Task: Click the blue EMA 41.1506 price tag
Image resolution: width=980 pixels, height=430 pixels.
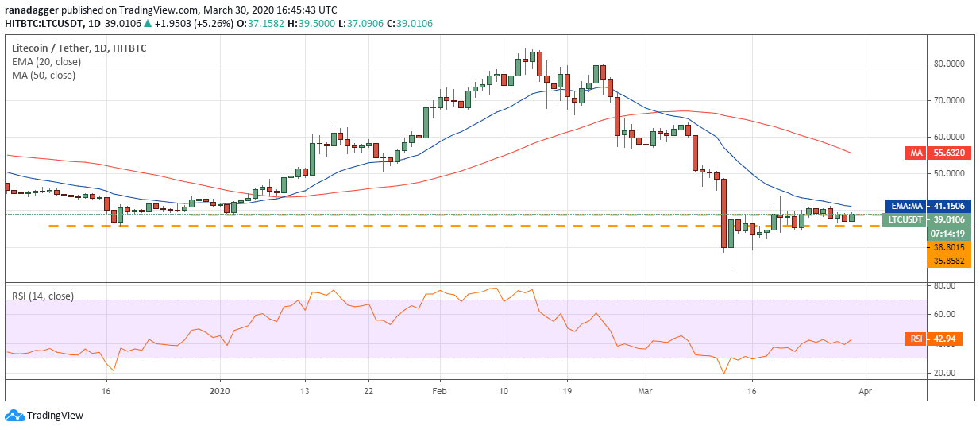Action: point(928,206)
